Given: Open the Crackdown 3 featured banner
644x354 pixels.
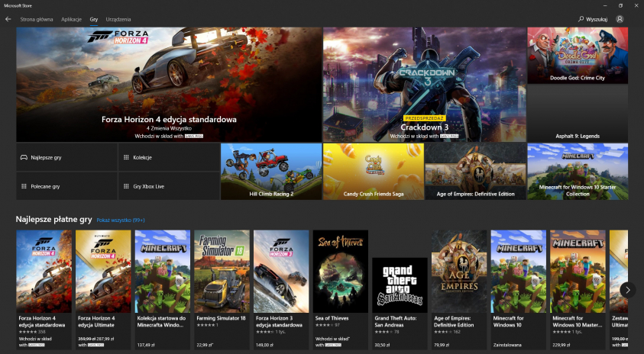Looking at the screenshot, I should [423, 85].
